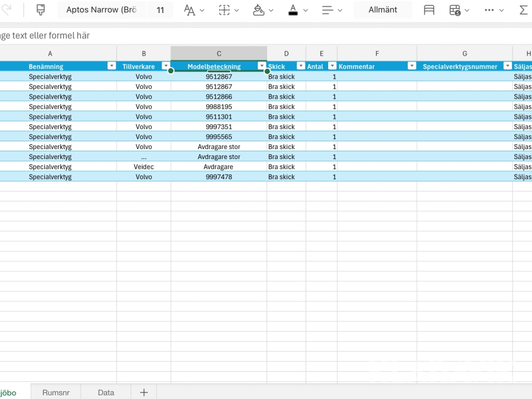The image size is (532, 399).
Task: Switch to the Data sheet tab
Action: pyautogui.click(x=106, y=392)
